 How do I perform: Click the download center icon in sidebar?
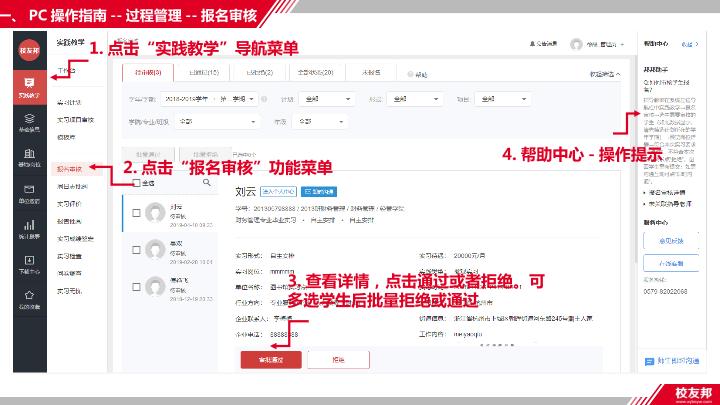[29, 264]
